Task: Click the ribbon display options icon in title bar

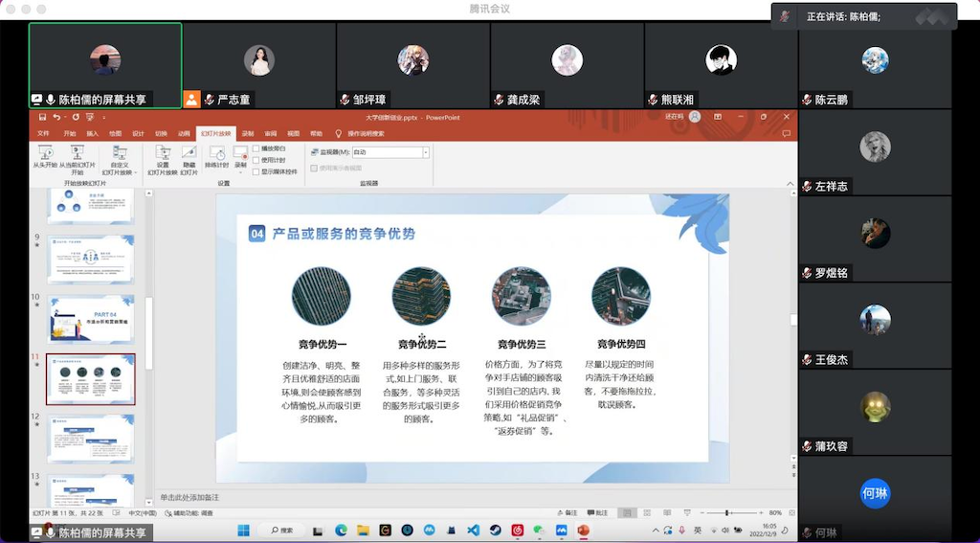Action: click(x=718, y=117)
